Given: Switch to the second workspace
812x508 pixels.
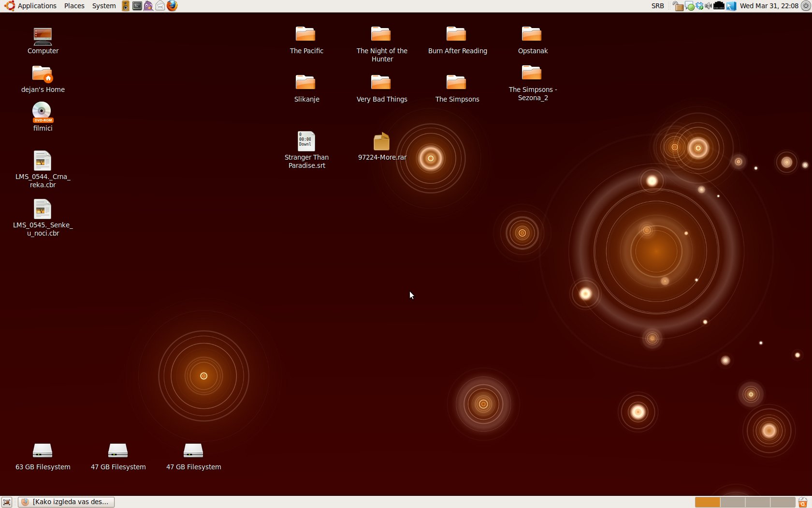Looking at the screenshot, I should (x=733, y=502).
